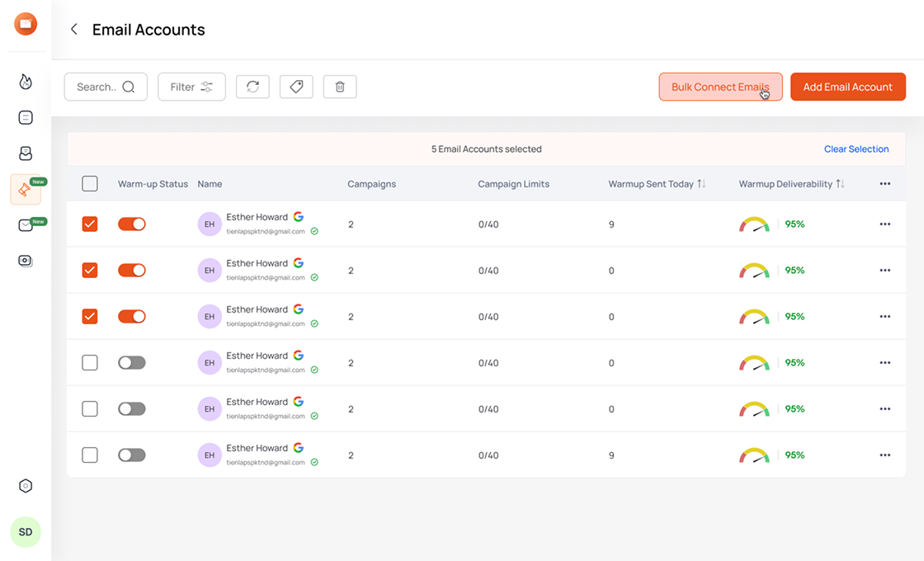Click the trash delete icon in the toolbar
924x561 pixels.
pyautogui.click(x=339, y=87)
